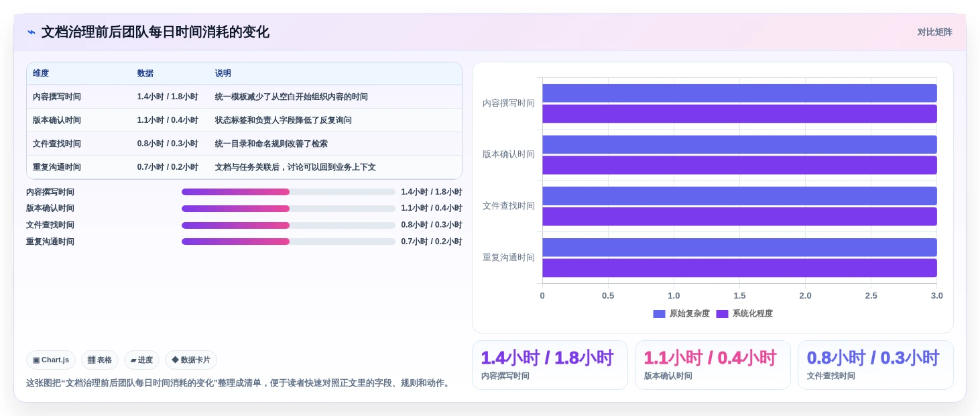The image size is (980, 416).
Task: Click the 文件查找时间 系统化程度 chart bar
Action: (739, 217)
